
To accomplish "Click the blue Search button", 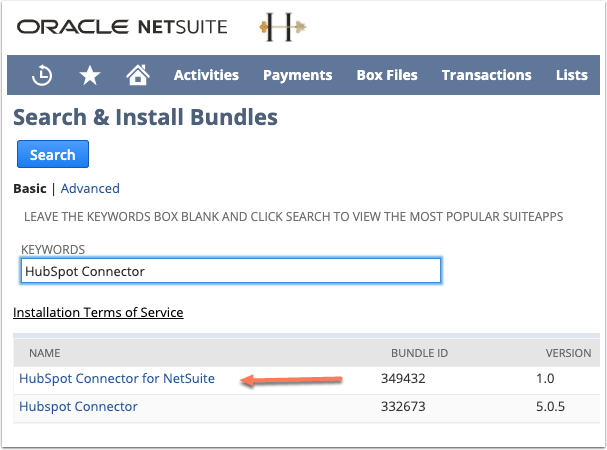I will pos(53,154).
